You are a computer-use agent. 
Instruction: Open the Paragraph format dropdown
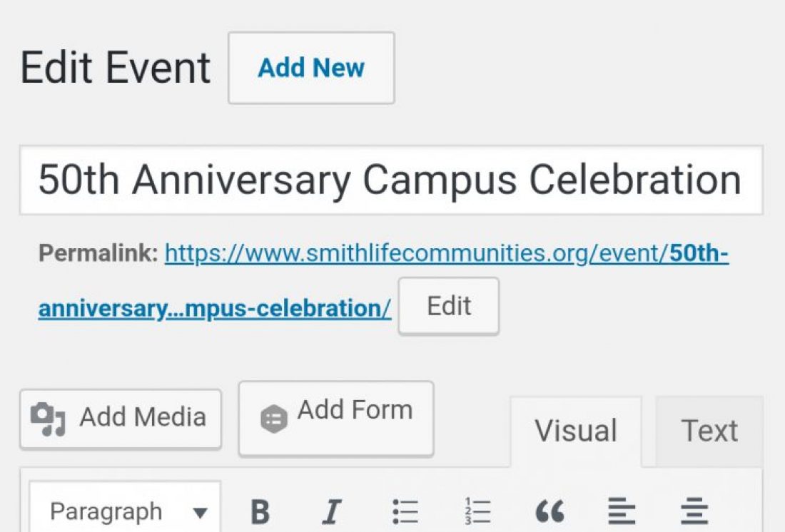coord(107,511)
